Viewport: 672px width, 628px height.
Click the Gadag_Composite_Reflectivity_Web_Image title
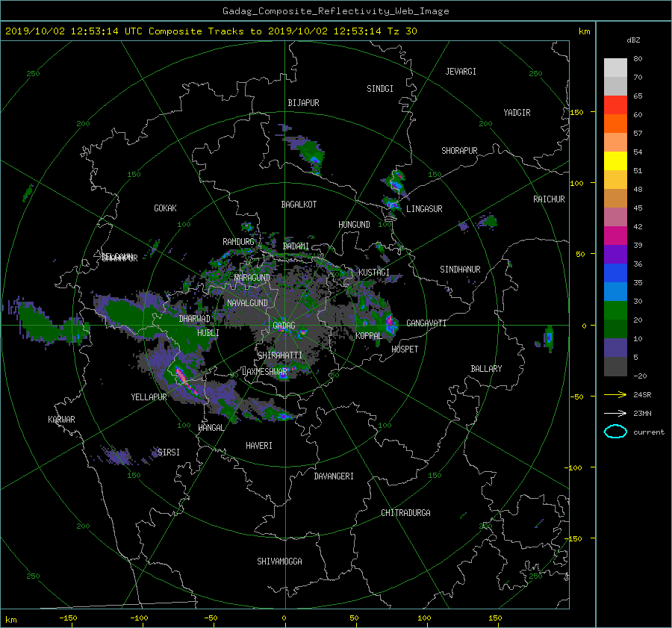click(335, 11)
